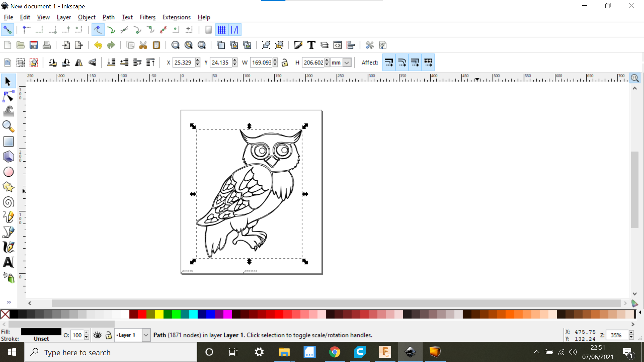This screenshot has height=362, width=644.
Task: Click the Undo last action button
Action: (98, 45)
